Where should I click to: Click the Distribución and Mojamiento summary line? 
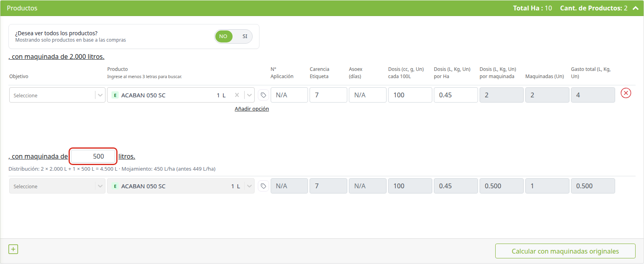112,169
